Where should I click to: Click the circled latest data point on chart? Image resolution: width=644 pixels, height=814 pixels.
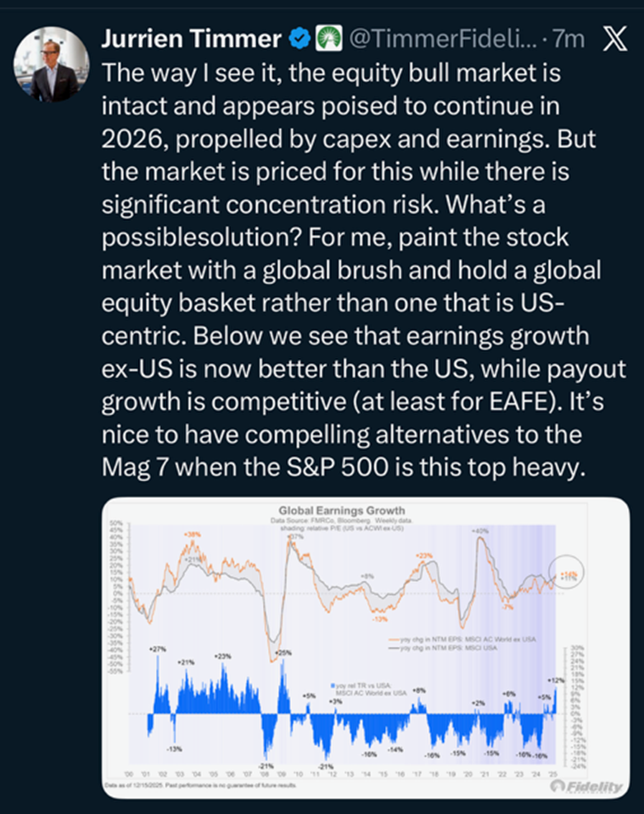point(568,575)
